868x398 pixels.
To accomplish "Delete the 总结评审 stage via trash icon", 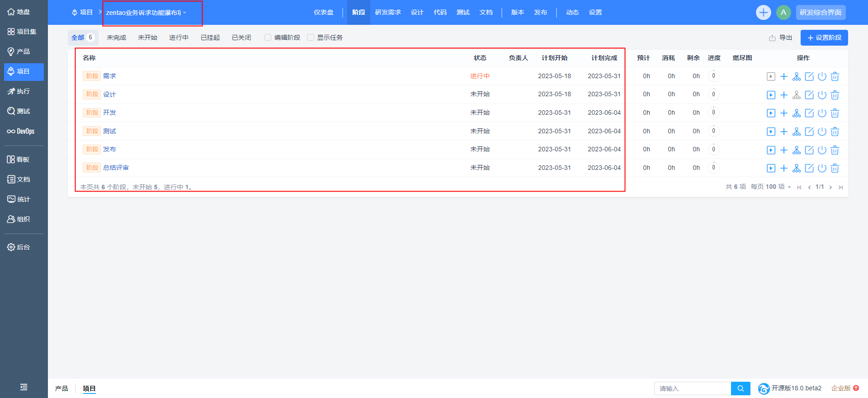I will (x=835, y=169).
